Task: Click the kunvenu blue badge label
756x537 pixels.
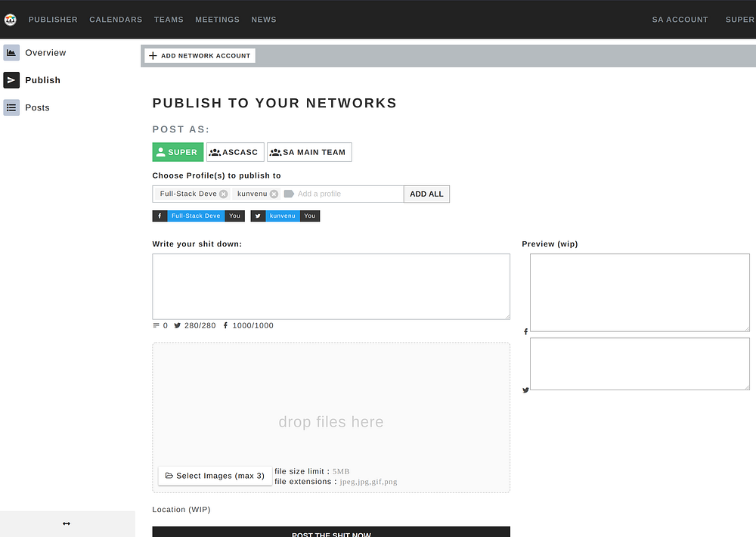Action: coord(283,216)
